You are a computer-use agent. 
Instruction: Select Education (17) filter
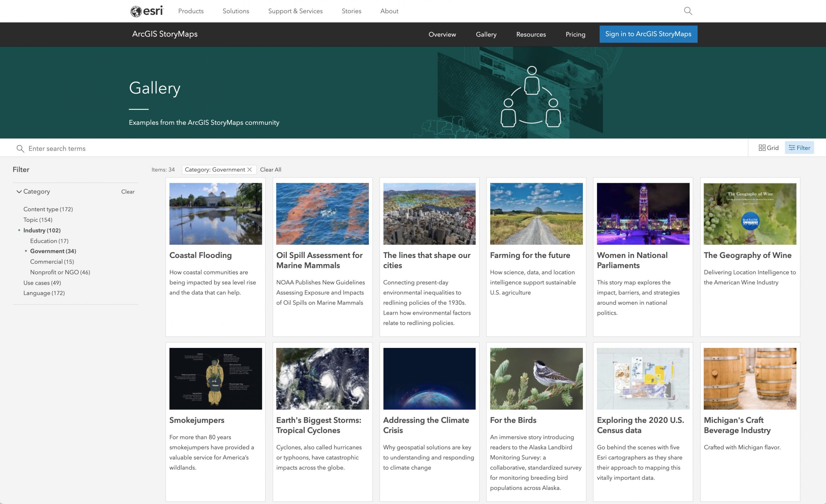click(49, 241)
